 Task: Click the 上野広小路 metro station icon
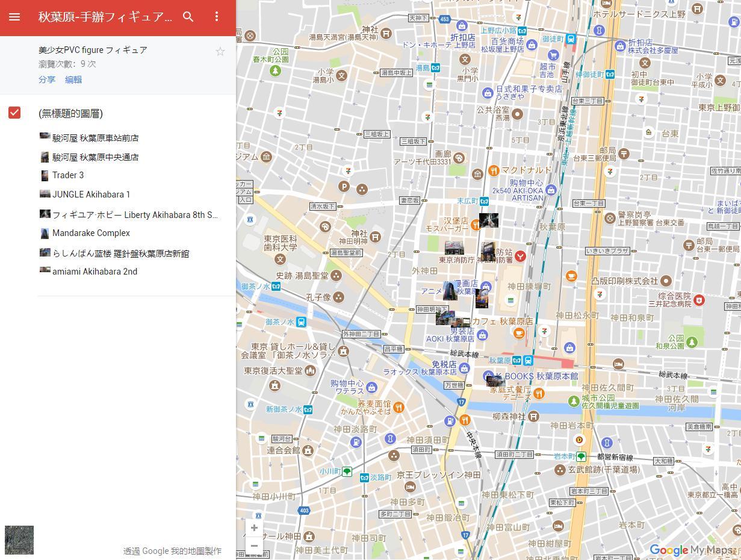pyautogui.click(x=522, y=31)
